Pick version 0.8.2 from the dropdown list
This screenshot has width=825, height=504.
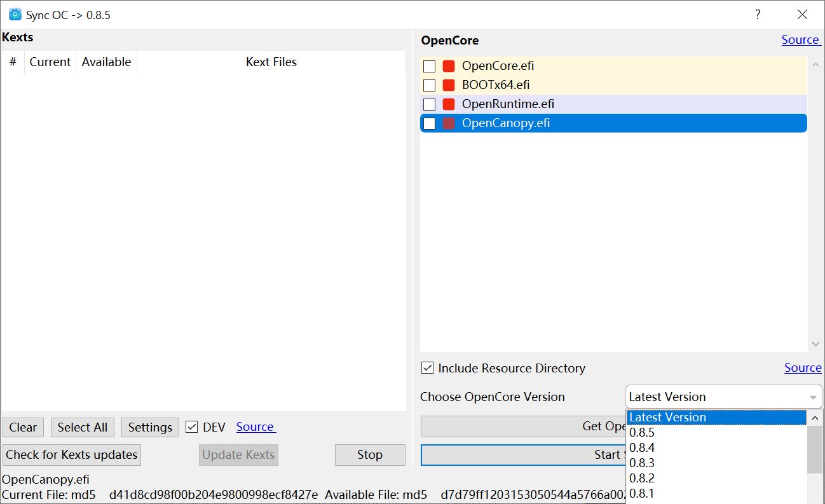tap(716, 479)
